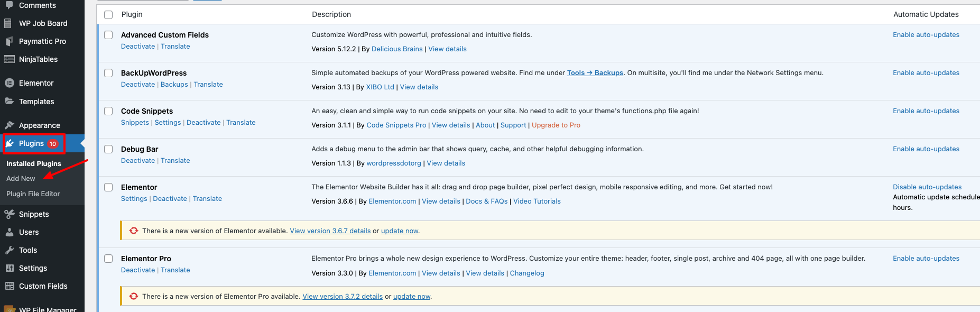Image resolution: width=980 pixels, height=312 pixels.
Task: Click the Paymattic Pro sidebar icon
Action: point(9,41)
